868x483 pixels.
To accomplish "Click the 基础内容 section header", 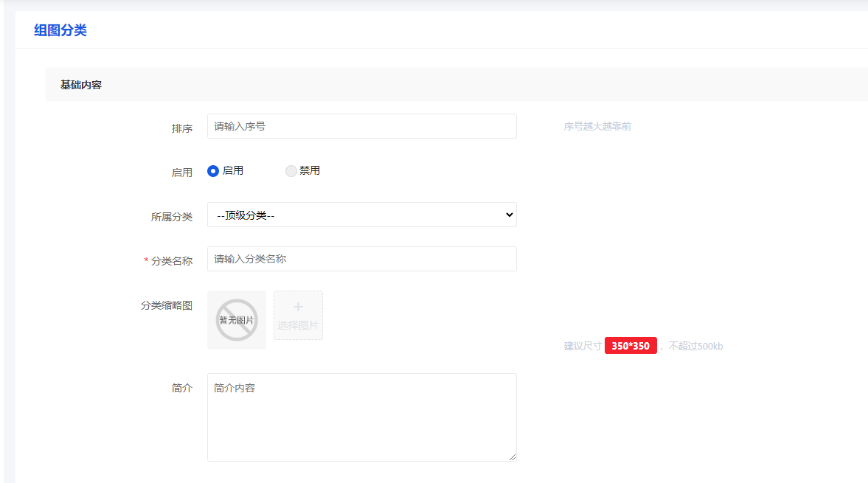I will tap(81, 85).
